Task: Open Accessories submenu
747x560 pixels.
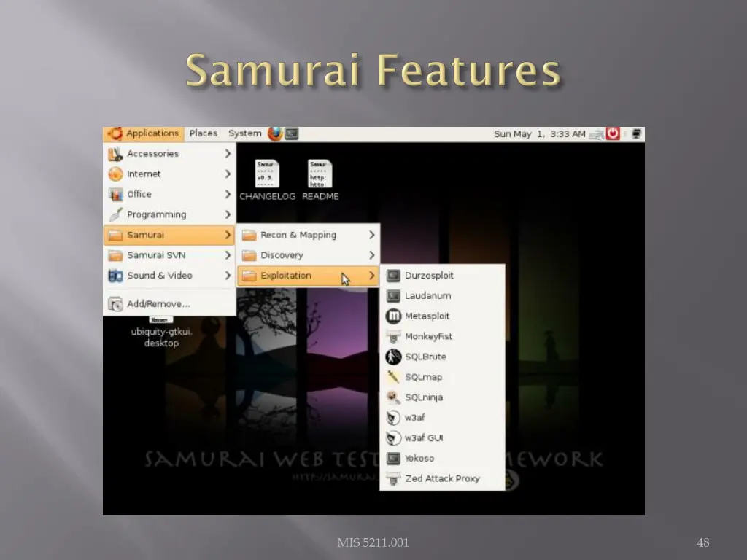Action: pyautogui.click(x=169, y=154)
